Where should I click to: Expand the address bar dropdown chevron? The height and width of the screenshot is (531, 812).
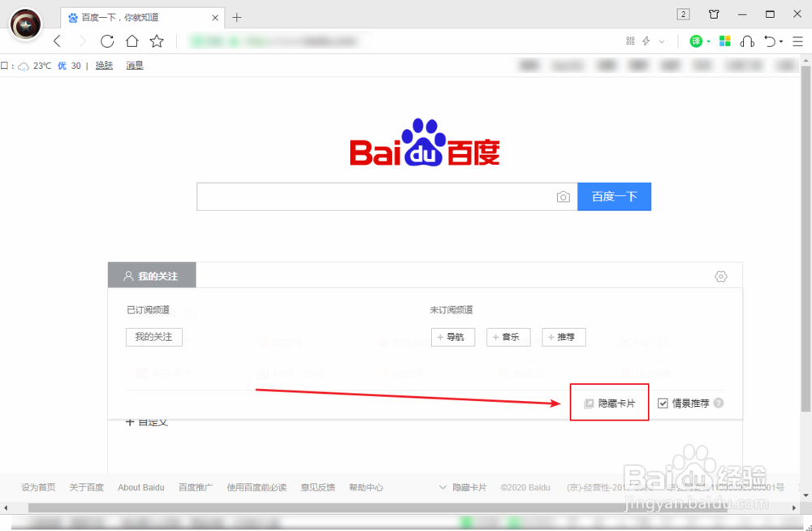[x=662, y=41]
